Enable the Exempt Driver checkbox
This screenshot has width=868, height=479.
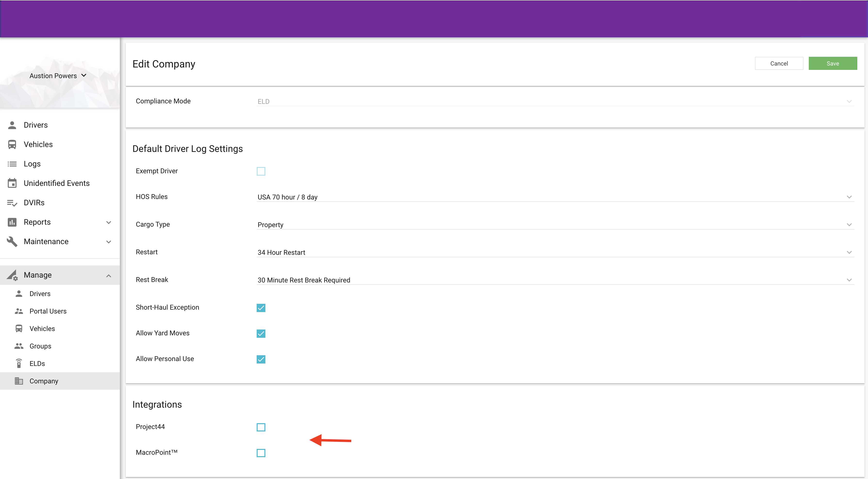(x=261, y=171)
